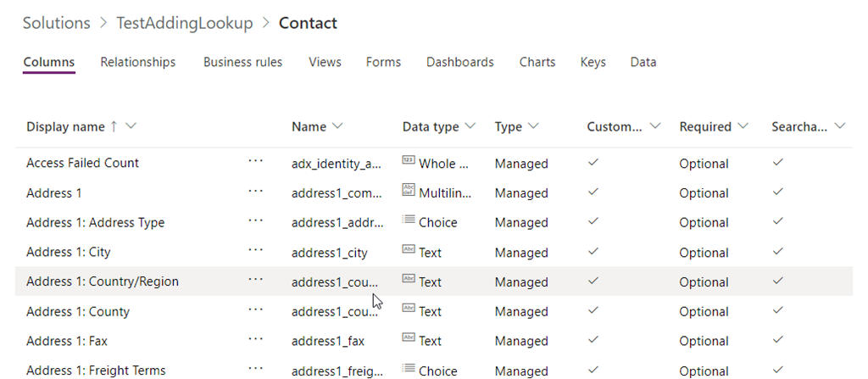Click Whole number data type icon

pos(408,161)
